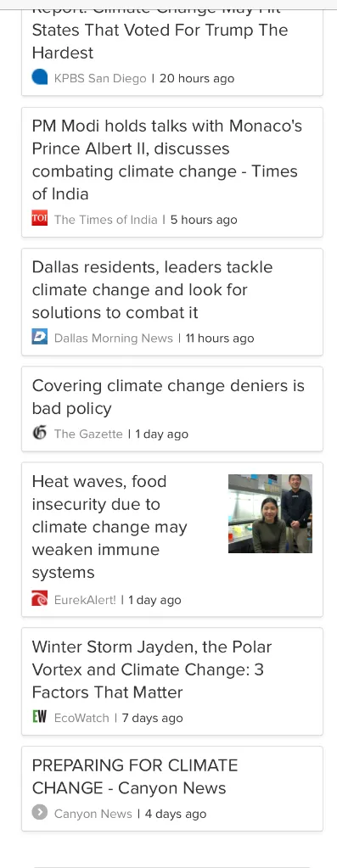Click the Canyon News arrow icon
The image size is (337, 868).
[x=39, y=813]
